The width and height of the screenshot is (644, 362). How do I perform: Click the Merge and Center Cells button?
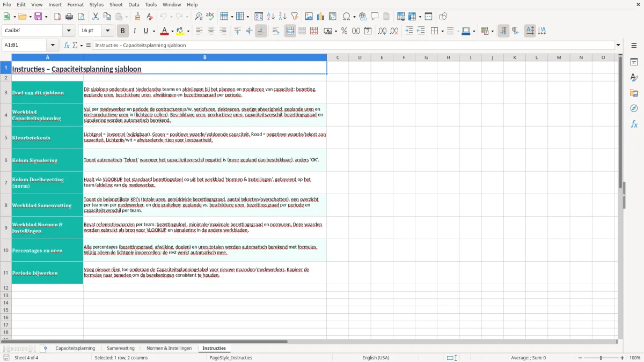pos(290,31)
